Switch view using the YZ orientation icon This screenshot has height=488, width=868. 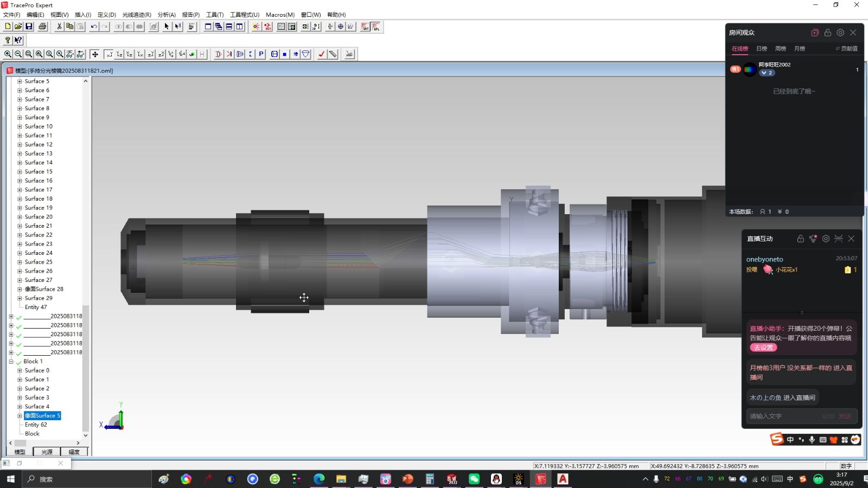pos(119,54)
